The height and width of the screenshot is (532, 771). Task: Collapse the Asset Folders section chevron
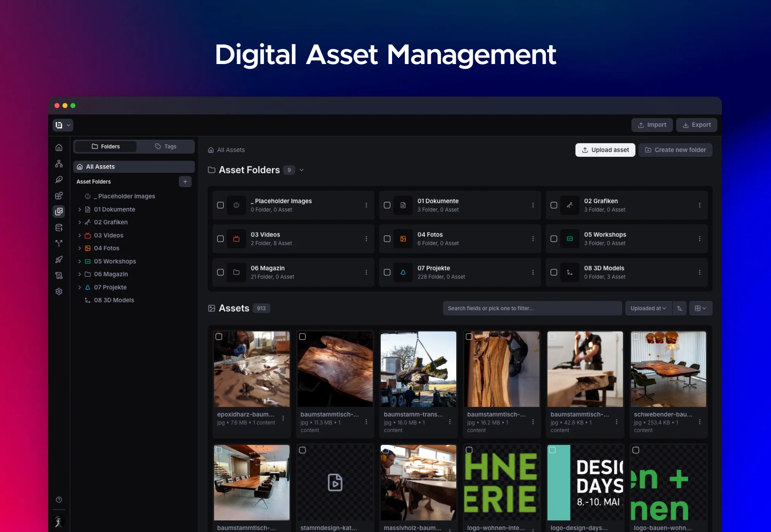point(302,170)
